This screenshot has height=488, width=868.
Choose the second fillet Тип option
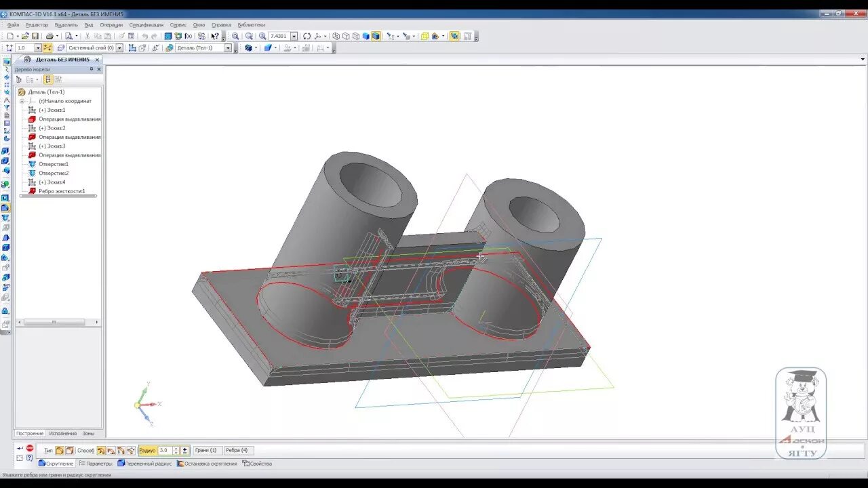[70, 450]
